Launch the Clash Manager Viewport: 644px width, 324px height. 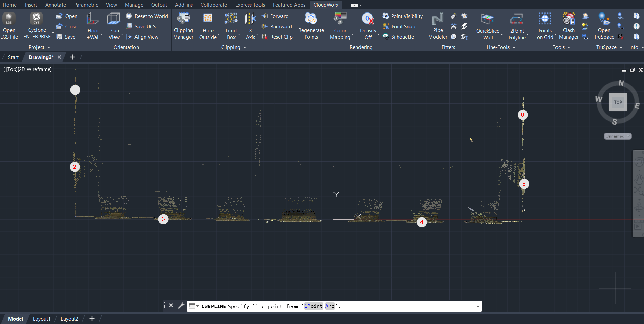(x=569, y=19)
